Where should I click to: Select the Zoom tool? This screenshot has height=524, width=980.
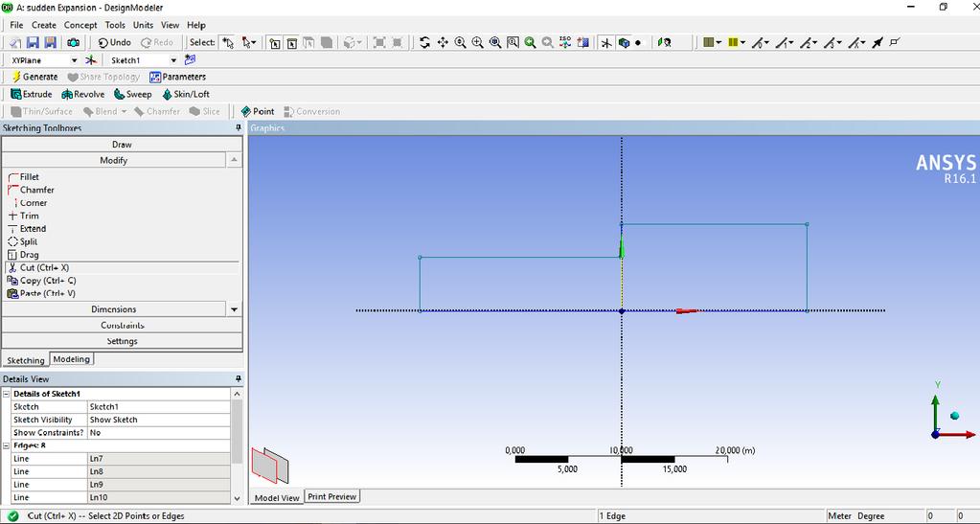click(460, 42)
